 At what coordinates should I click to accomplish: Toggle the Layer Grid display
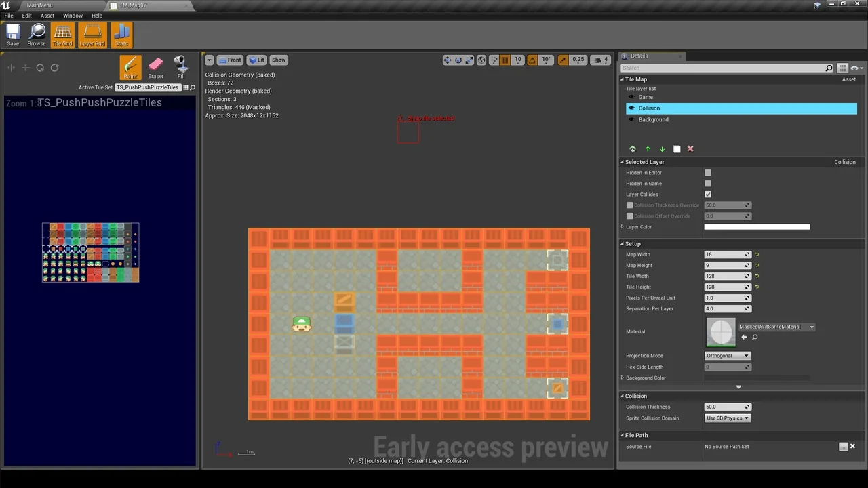[92, 35]
